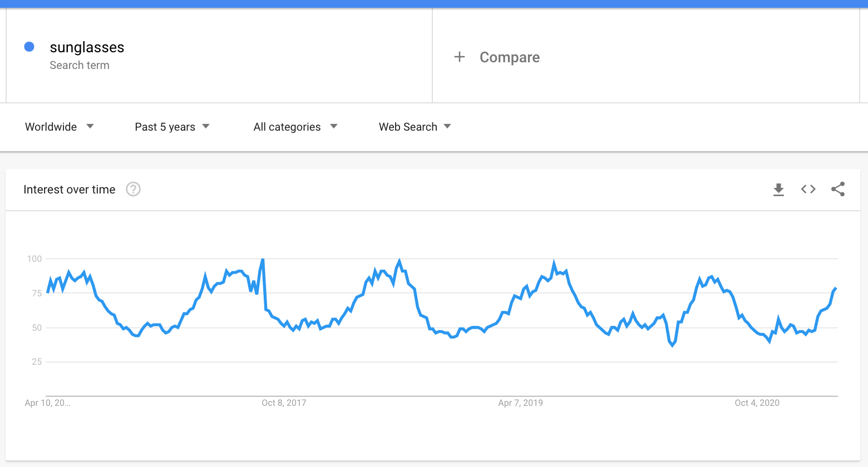868x467 pixels.
Task: Open the Past 5 years dropdown
Action: tap(172, 127)
